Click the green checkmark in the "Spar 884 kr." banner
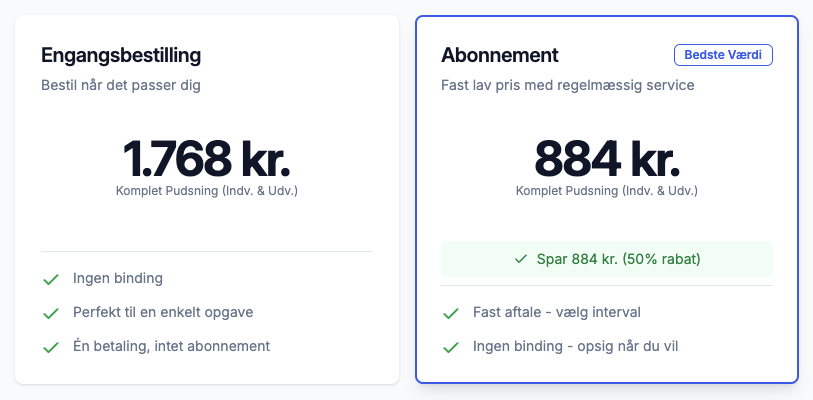Image resolution: width=813 pixels, height=400 pixels. pos(520,259)
